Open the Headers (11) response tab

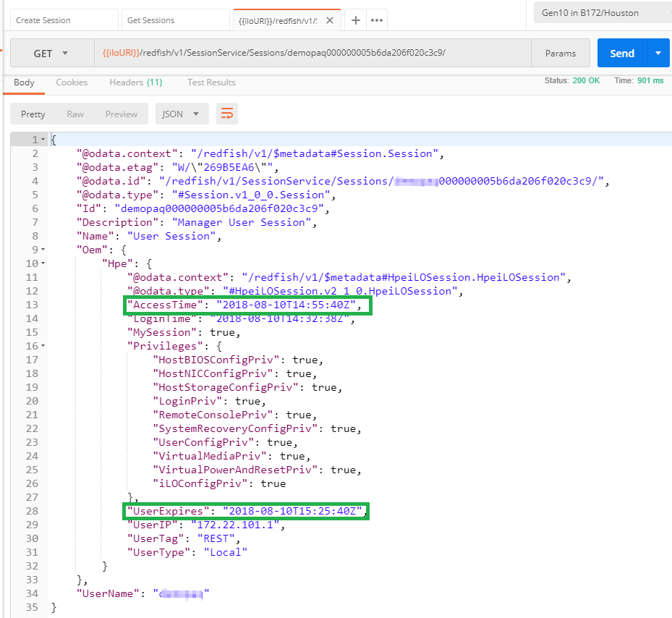coord(135,82)
